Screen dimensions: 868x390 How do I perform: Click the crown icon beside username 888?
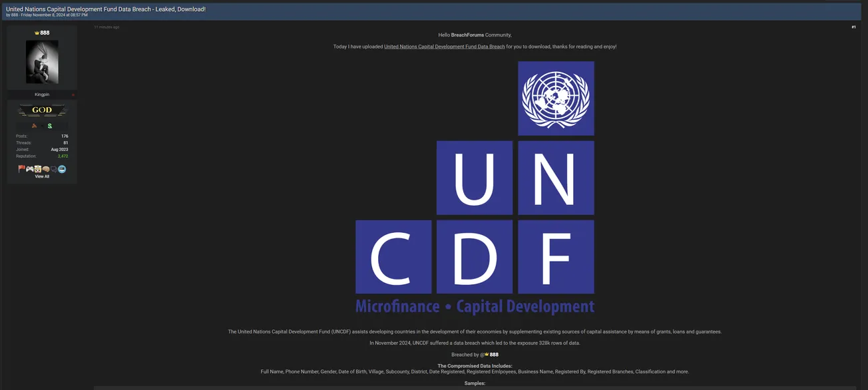tap(37, 32)
